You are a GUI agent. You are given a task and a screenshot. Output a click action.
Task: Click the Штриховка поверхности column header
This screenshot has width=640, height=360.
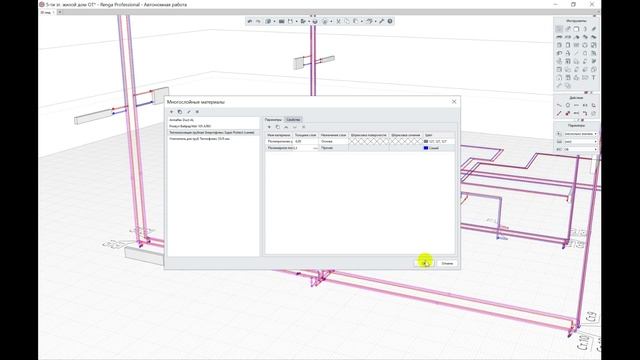click(369, 135)
